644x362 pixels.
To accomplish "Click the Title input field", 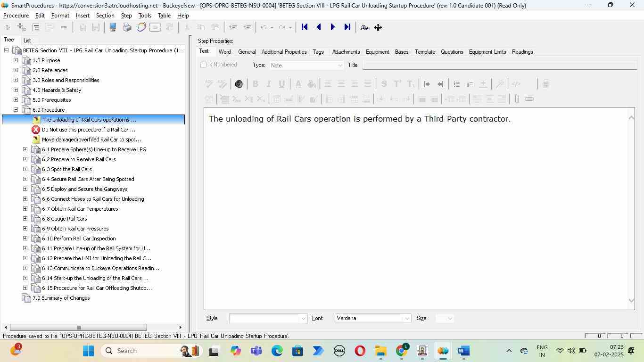I will click(x=499, y=65).
